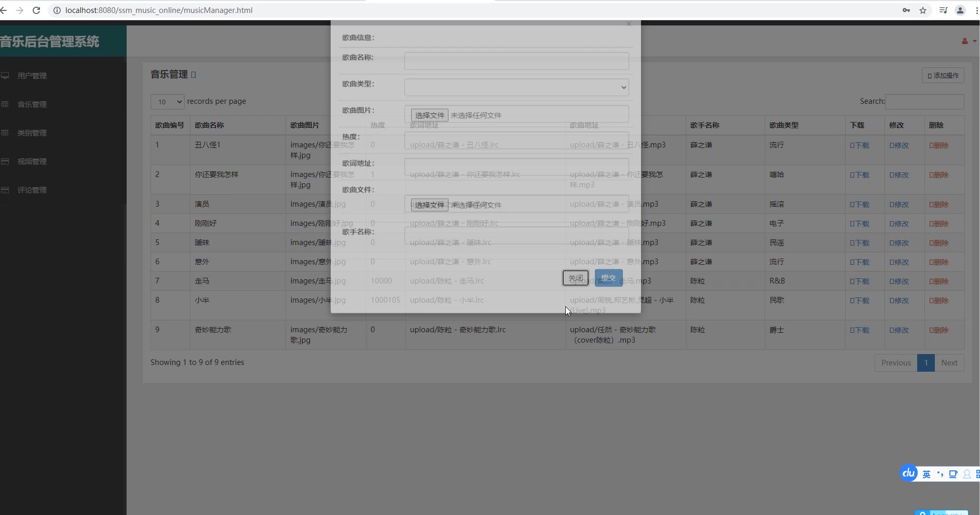Viewport: 980px width, 515px height.
Task: Open the site information icon in address bar
Action: [57, 10]
